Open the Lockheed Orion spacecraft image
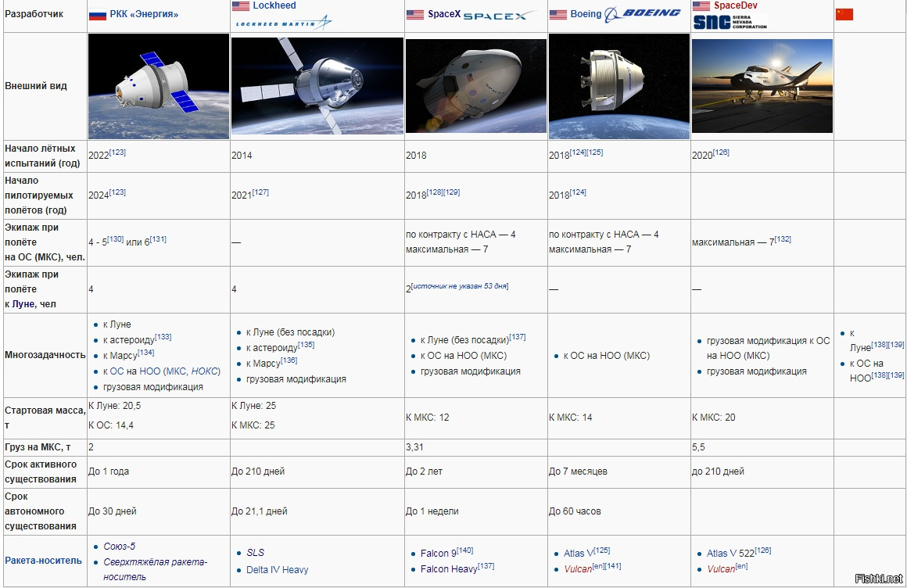The width and height of the screenshot is (907, 588). 317,86
